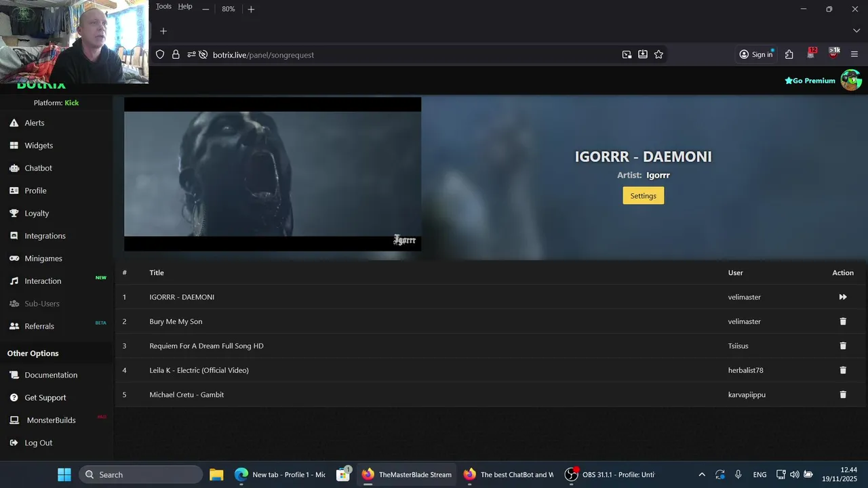Open the Microsoft Store taskbar icon

click(343, 474)
